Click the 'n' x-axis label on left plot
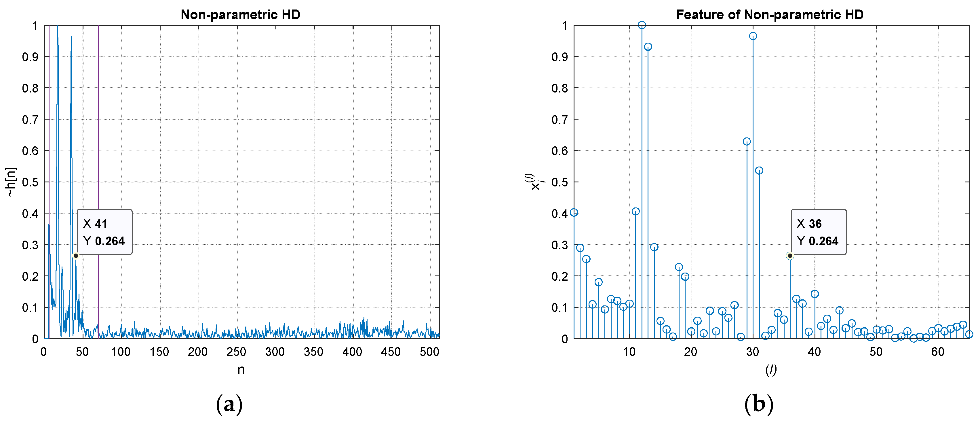The height and width of the screenshot is (423, 980). coord(241,369)
